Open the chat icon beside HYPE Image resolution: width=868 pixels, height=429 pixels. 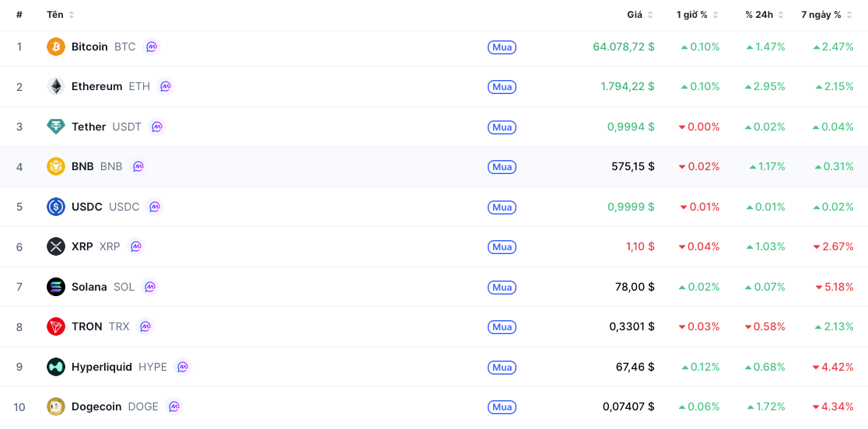click(x=183, y=367)
